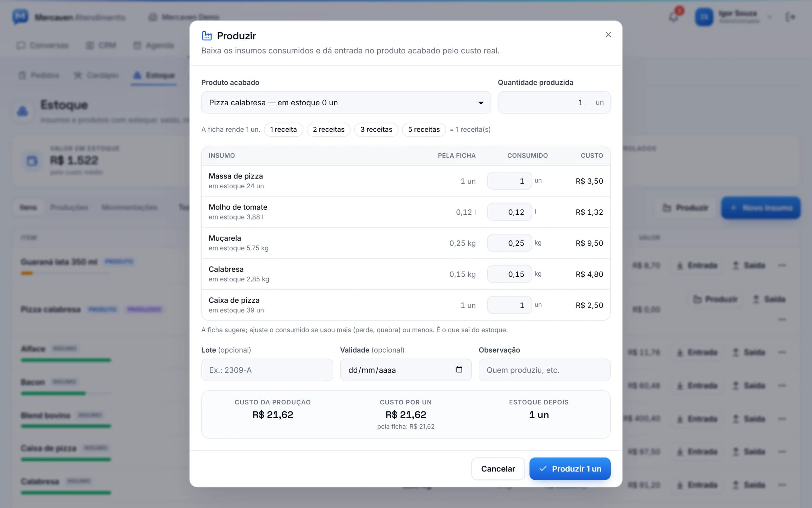The width and height of the screenshot is (812, 508).
Task: Edit consumed amount for Calabresa
Action: [510, 274]
